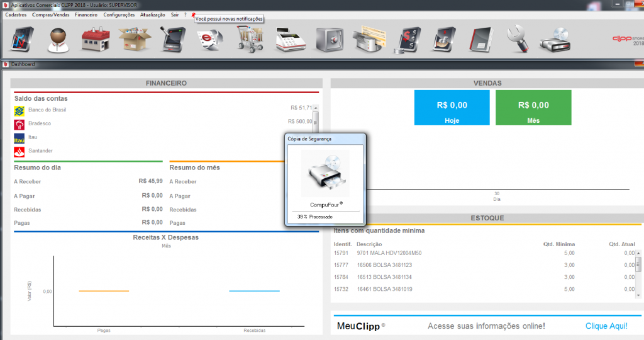Click the 39% Processado progress bar

(x=325, y=217)
